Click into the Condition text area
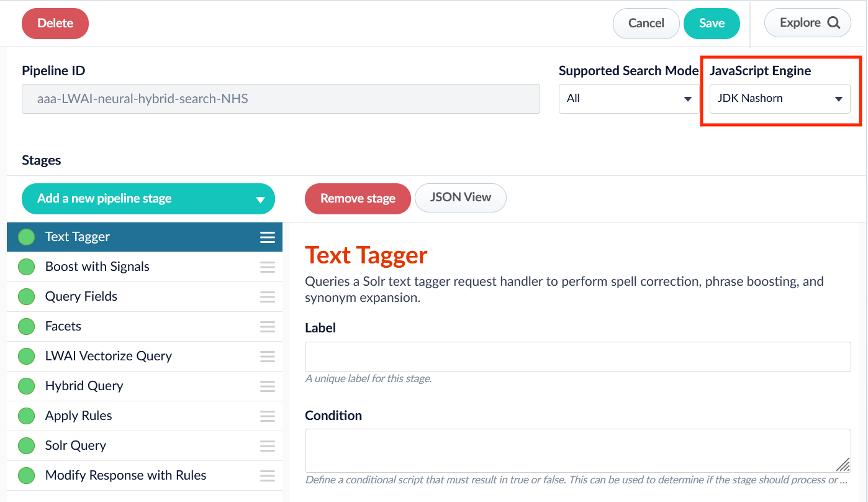 (x=578, y=450)
